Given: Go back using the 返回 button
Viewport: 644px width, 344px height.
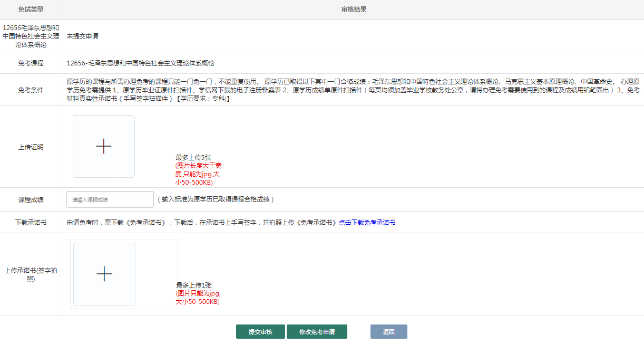Looking at the screenshot, I should 388,332.
